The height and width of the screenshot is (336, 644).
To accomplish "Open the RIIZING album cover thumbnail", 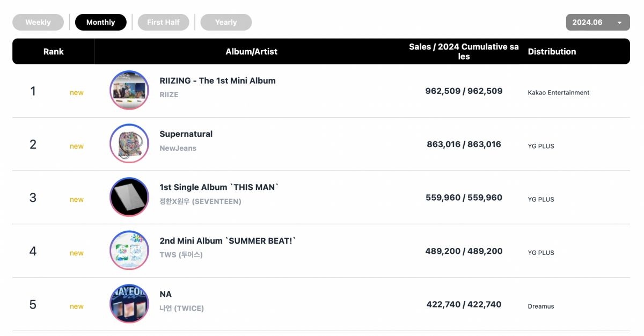I will (x=129, y=90).
